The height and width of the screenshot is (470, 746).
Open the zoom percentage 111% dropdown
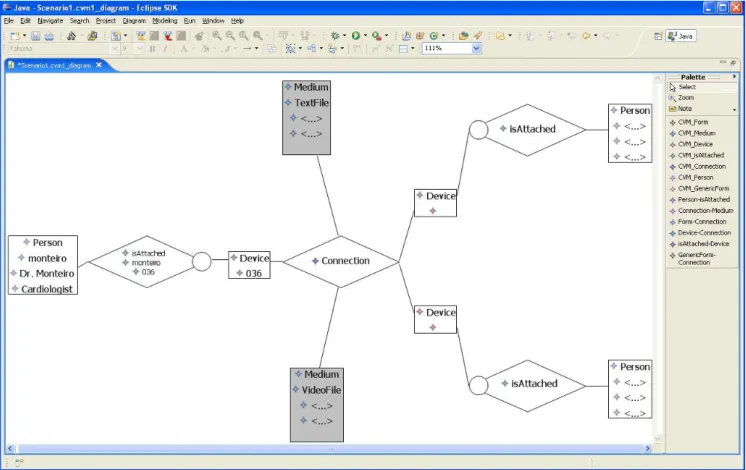[x=476, y=48]
